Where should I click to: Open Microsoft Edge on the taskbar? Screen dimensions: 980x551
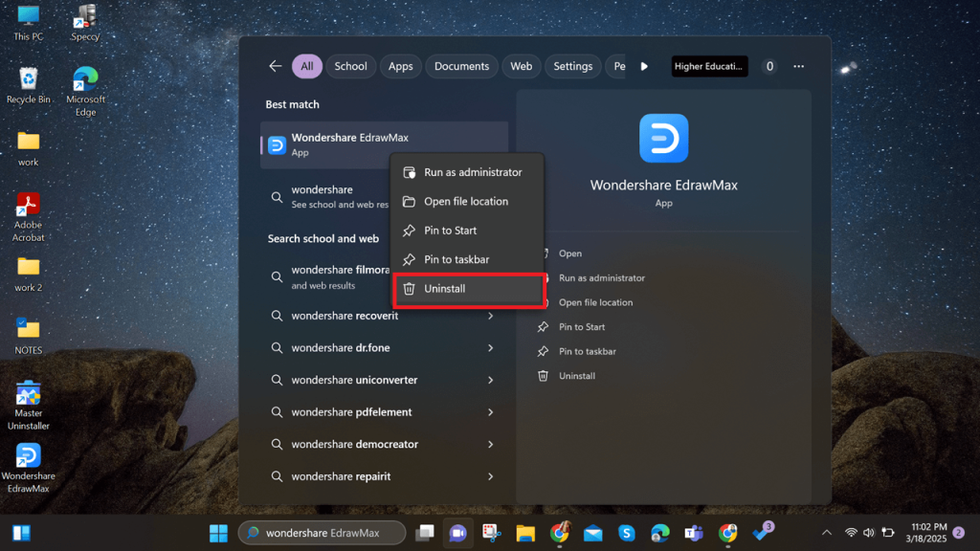click(660, 533)
